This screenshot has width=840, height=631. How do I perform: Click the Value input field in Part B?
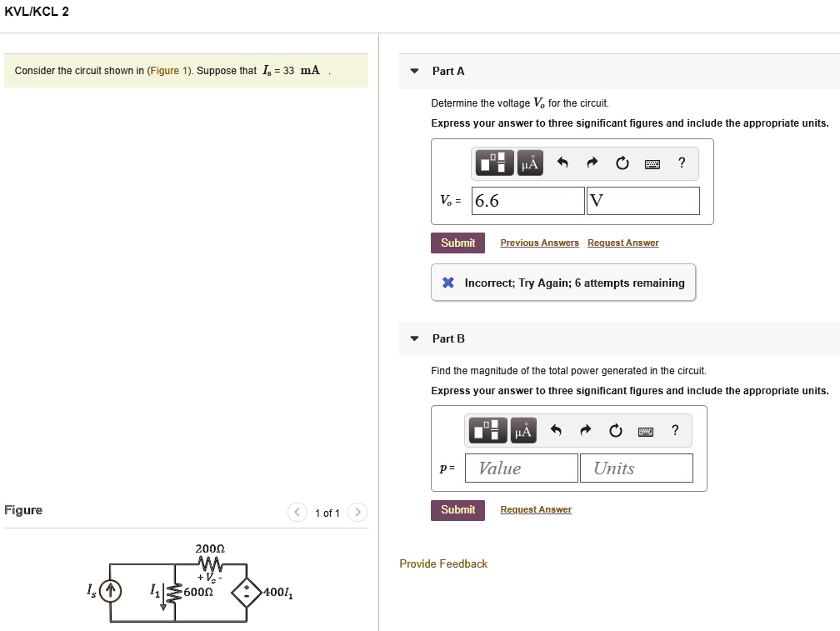coord(521,468)
